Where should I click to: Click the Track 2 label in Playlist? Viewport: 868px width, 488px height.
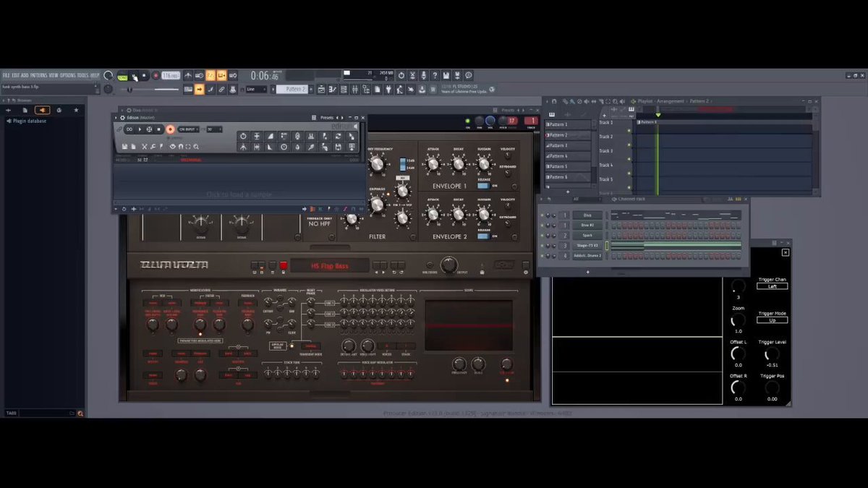606,137
